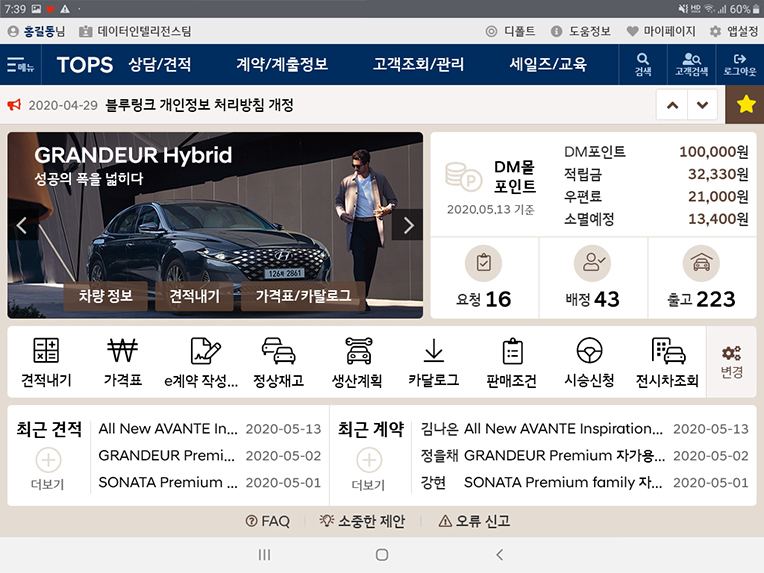Screen dimensions: 764x573
Task: Click the banner 견적내기 button
Action: (194, 296)
